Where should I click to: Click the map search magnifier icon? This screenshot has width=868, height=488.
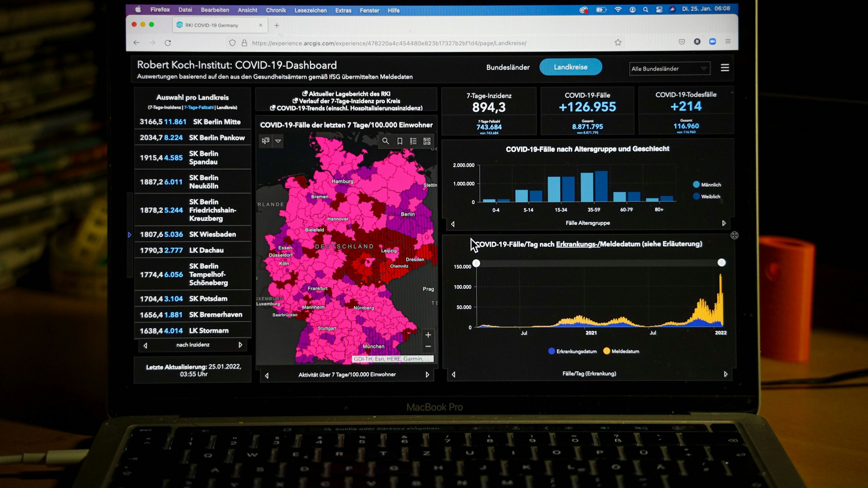(386, 141)
